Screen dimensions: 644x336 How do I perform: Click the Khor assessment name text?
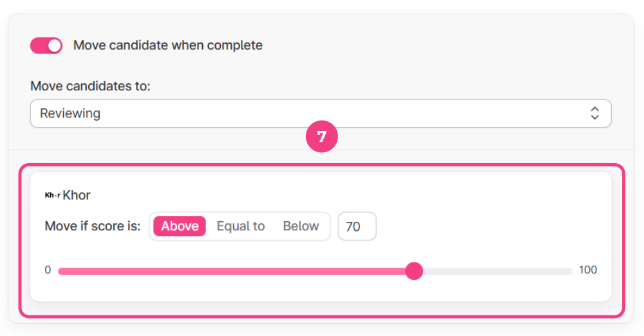pos(77,195)
